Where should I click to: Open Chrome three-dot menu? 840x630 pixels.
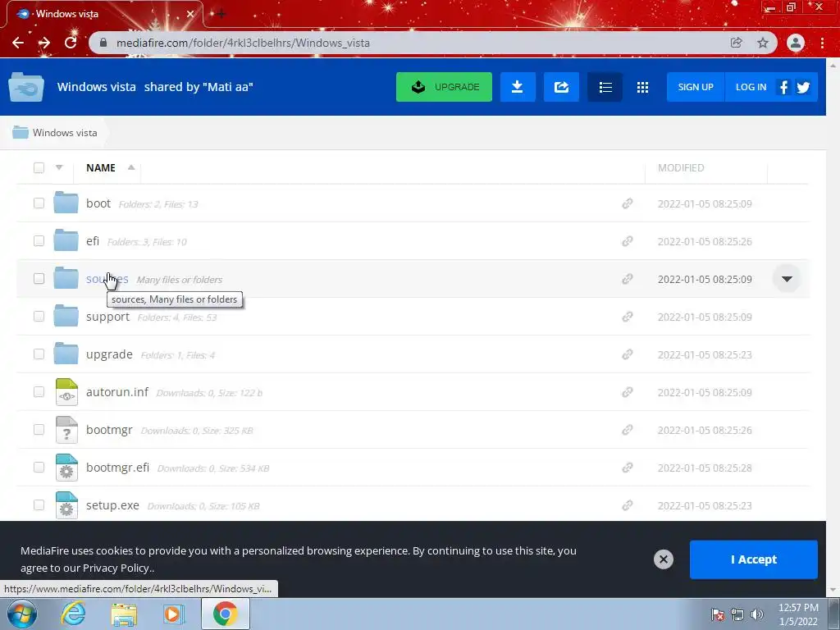(822, 43)
